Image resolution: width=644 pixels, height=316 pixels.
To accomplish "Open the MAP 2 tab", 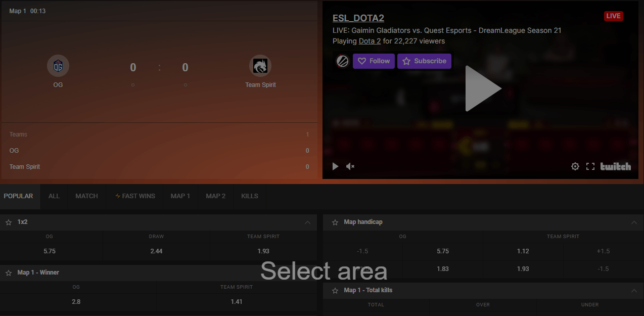I will (x=216, y=196).
